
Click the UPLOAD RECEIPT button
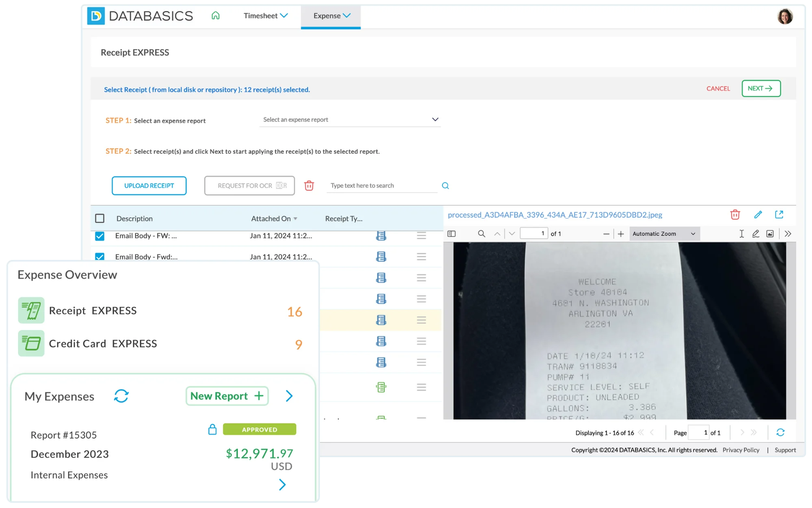pos(149,186)
